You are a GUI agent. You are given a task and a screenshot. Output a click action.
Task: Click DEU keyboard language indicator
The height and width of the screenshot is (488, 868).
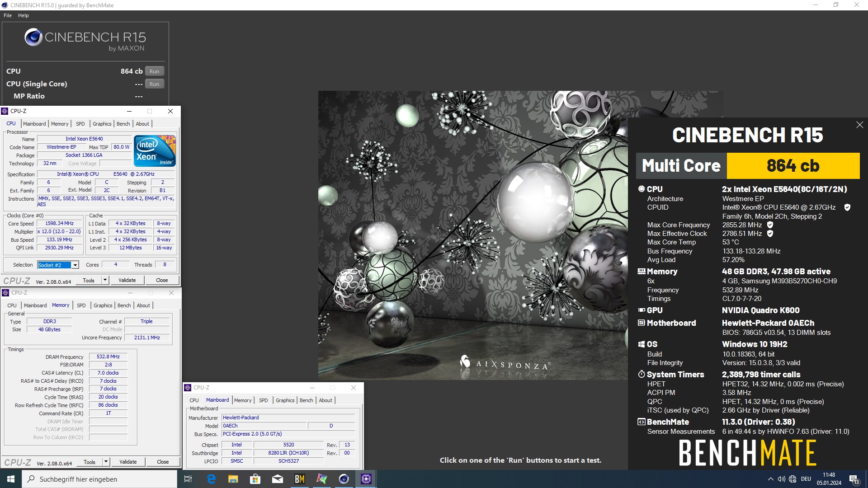(x=806, y=479)
